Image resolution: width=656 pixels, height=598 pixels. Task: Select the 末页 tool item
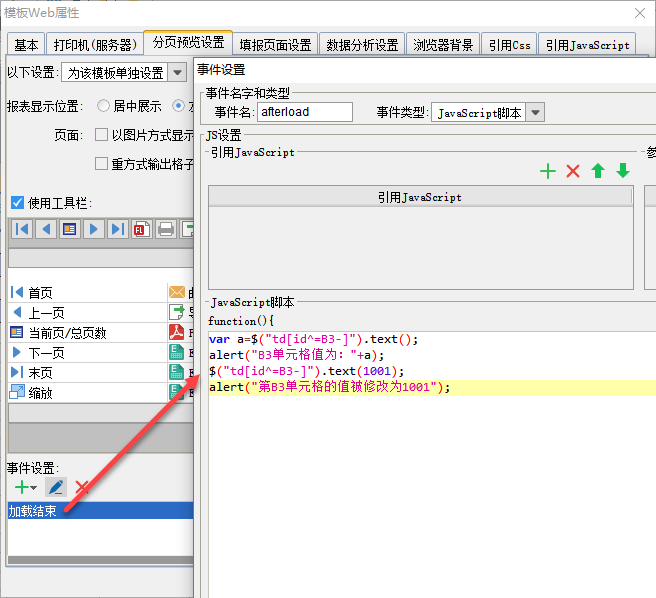coord(87,372)
